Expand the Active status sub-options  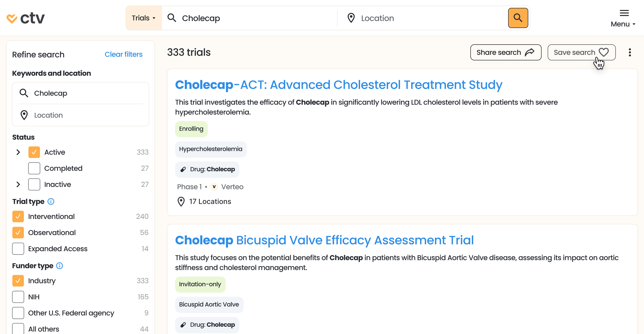pos(18,152)
